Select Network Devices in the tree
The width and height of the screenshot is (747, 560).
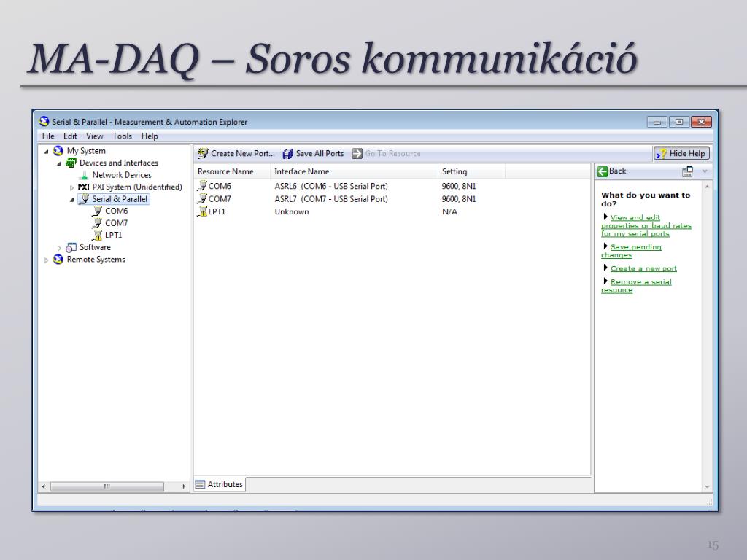point(122,175)
